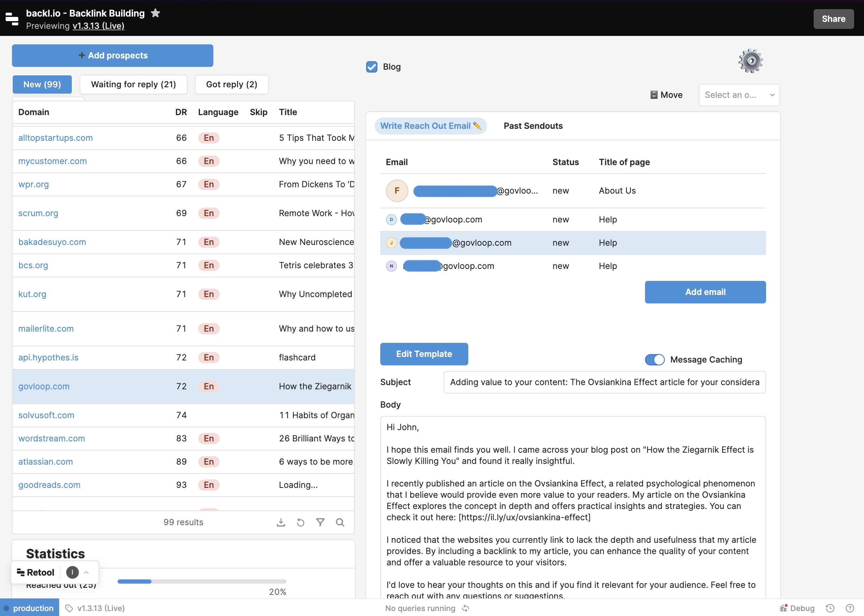Refresh the prospects table data
The image size is (864, 616).
click(x=300, y=522)
